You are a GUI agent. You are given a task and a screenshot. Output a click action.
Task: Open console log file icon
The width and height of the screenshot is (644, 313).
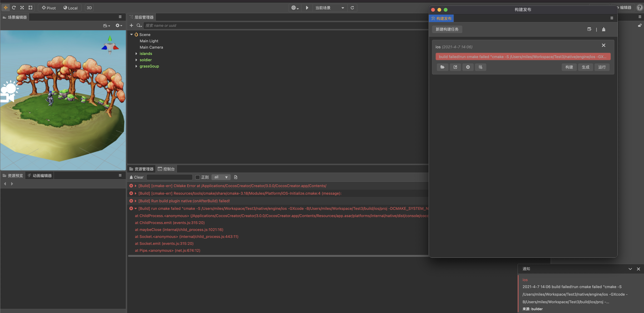235,177
